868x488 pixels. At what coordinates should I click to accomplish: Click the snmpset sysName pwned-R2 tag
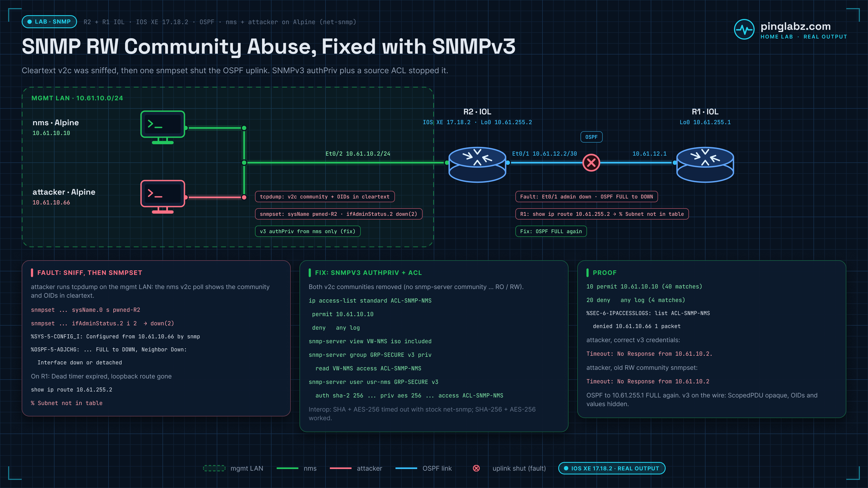[338, 214]
